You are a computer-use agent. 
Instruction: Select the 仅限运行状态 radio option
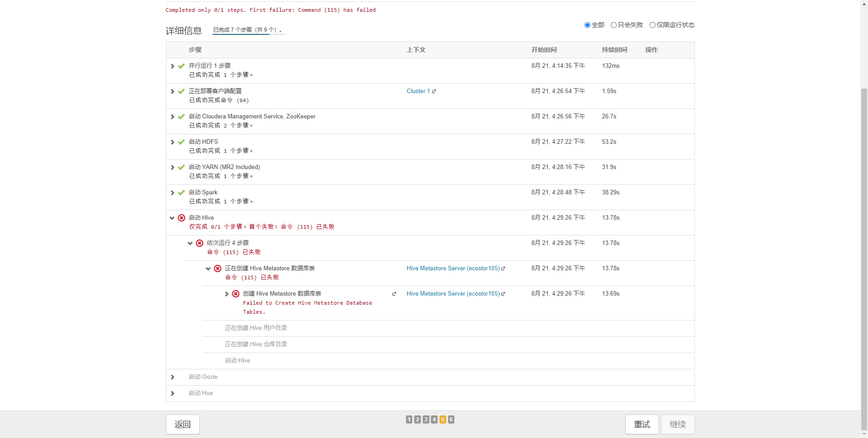[652, 25]
